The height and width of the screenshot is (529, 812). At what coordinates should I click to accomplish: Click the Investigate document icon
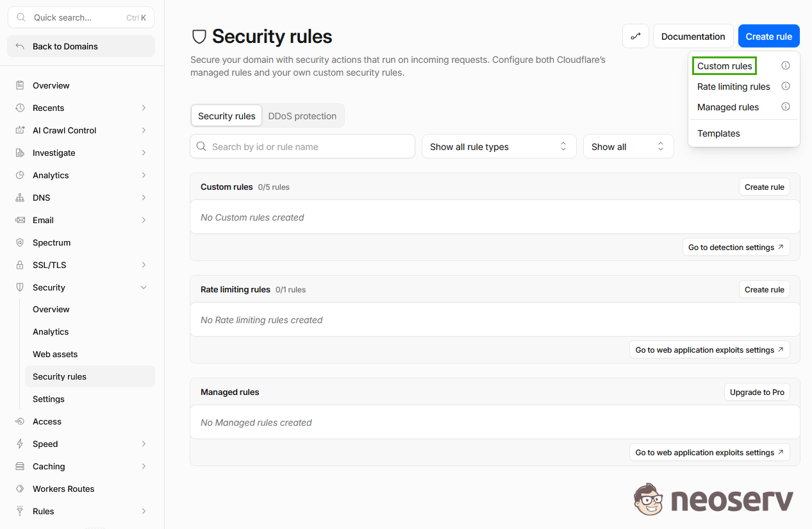[20, 153]
